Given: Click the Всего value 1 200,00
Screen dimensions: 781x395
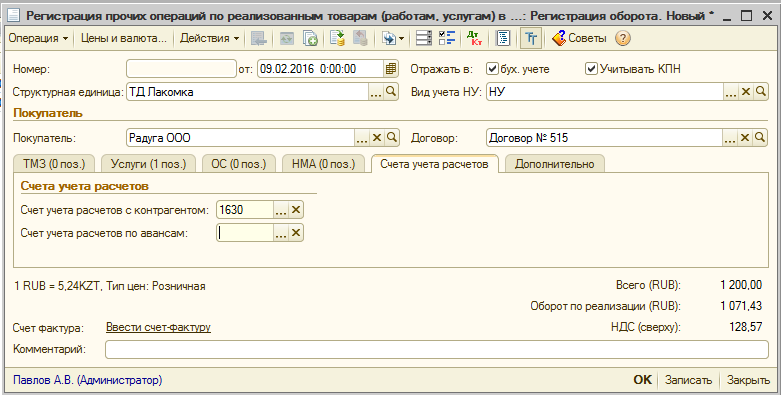Looking at the screenshot, I should point(741,285).
